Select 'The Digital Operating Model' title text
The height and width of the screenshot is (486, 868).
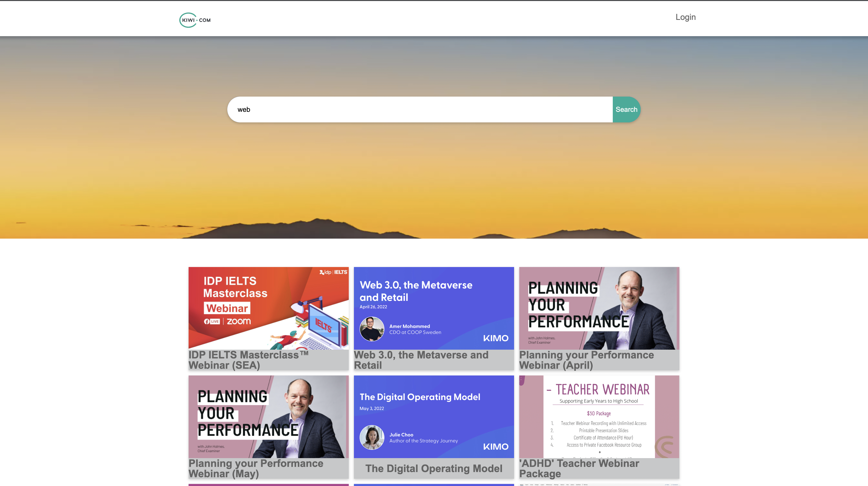pos(434,468)
